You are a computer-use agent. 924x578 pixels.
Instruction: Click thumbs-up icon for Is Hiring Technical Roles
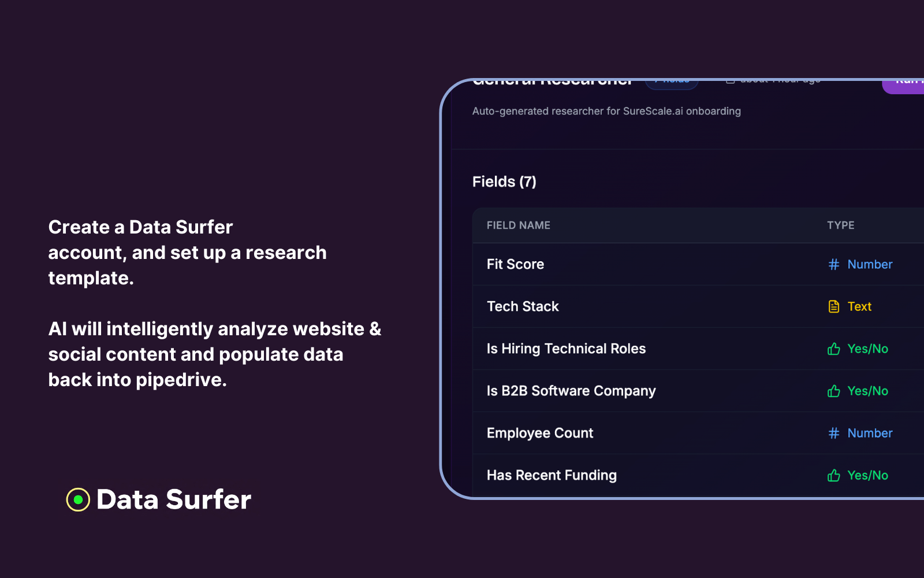tap(833, 349)
